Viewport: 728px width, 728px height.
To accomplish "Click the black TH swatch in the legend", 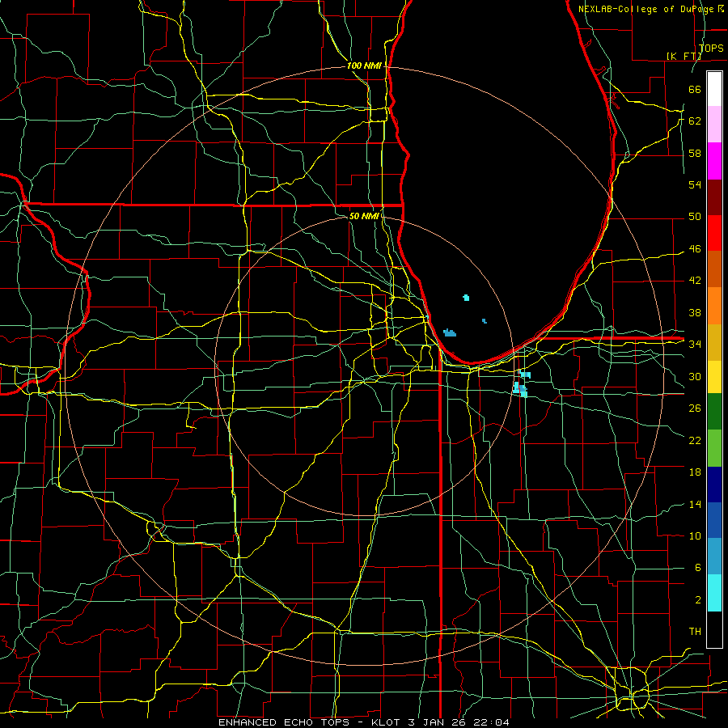I will point(714,629).
